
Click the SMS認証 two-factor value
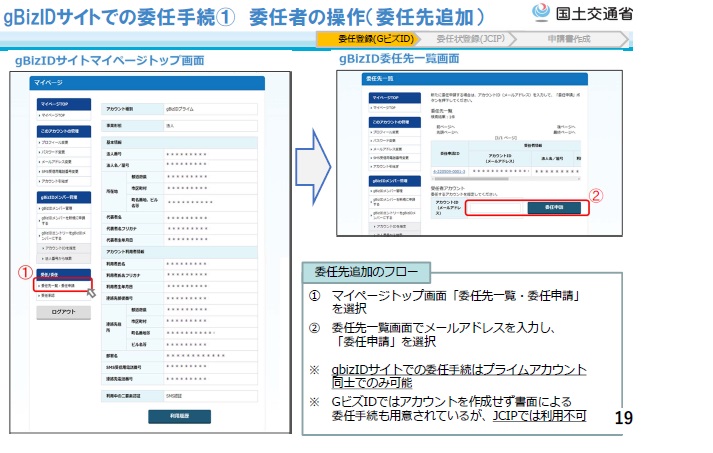coord(174,396)
